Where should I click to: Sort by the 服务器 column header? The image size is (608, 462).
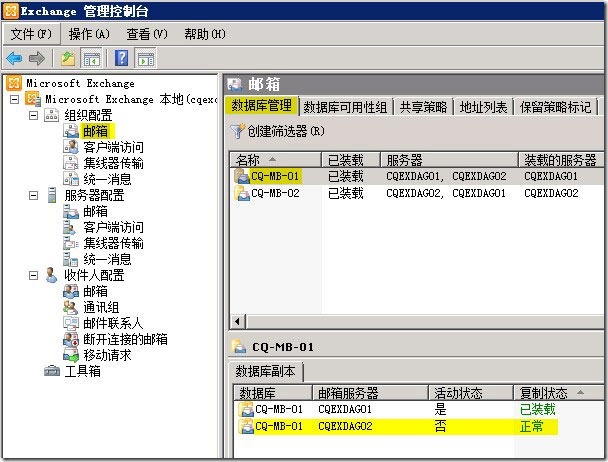coord(449,159)
